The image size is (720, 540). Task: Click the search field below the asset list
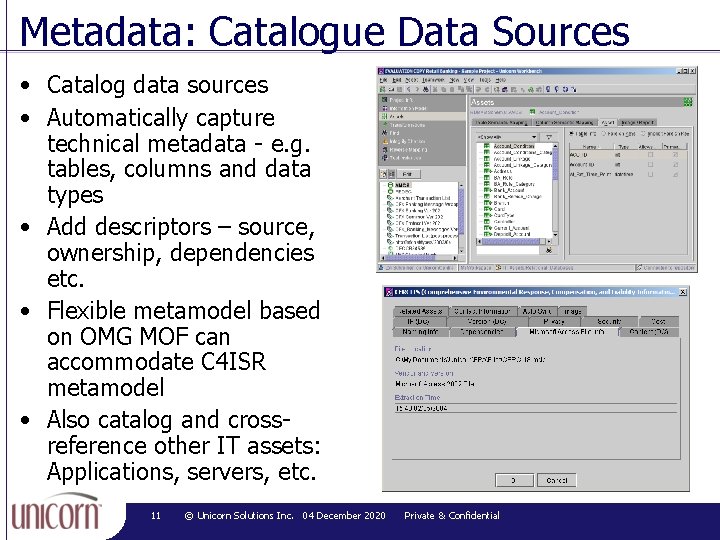508,250
